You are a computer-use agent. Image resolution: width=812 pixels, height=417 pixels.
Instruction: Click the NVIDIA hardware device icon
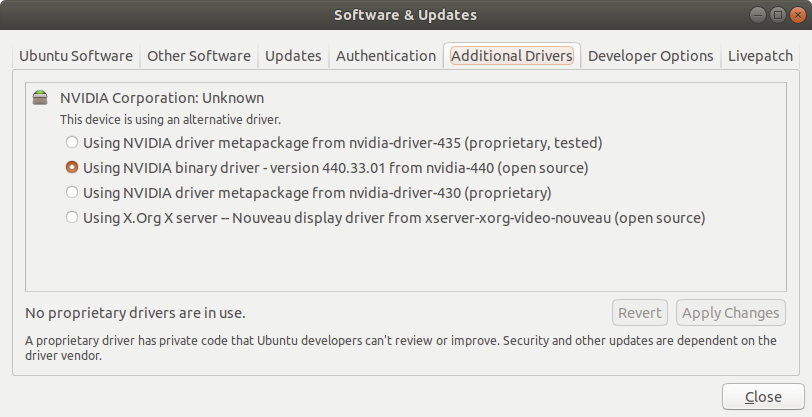[40, 97]
